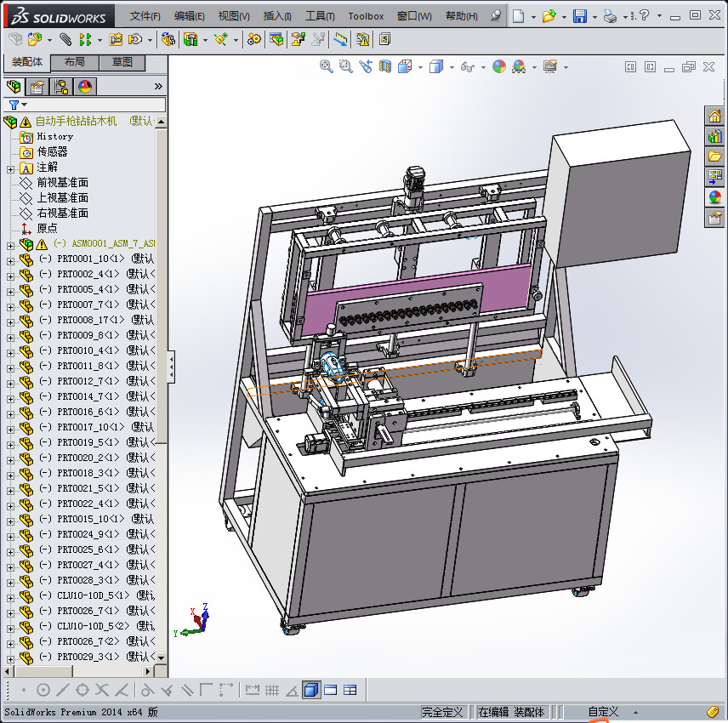Image resolution: width=728 pixels, height=723 pixels.
Task: Open the Section View tool
Action: 385,66
